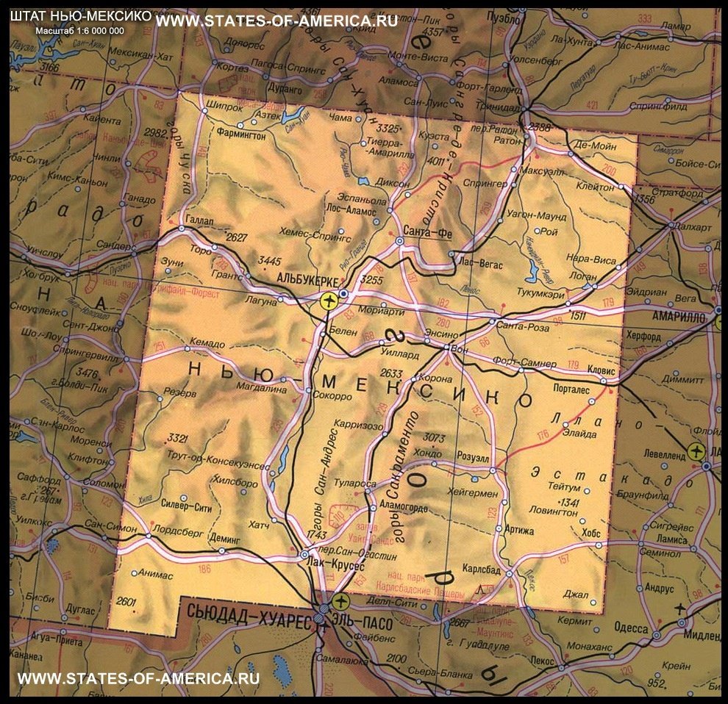Click the АЛЬБУКЕРКЕ city label
Viewport: 728px width, 704px height.
[x=307, y=281]
